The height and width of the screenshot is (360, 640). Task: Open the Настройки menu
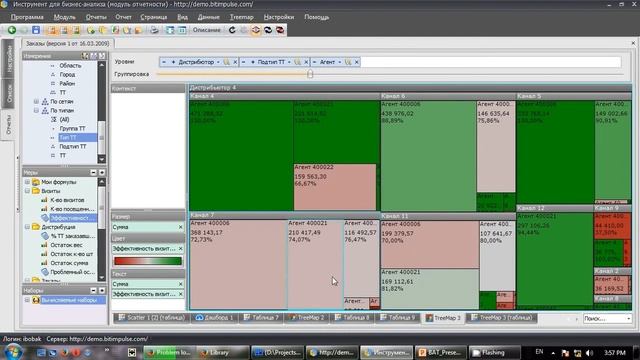[279, 17]
